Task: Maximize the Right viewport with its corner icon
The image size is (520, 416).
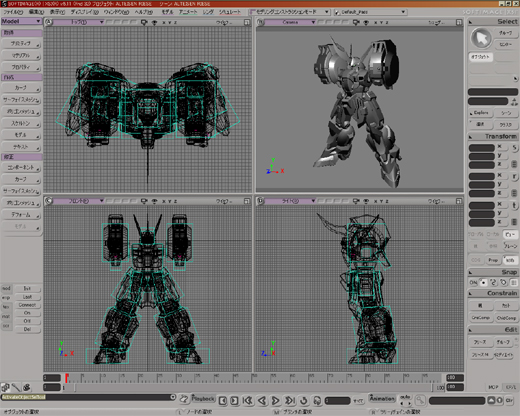Action: point(459,201)
